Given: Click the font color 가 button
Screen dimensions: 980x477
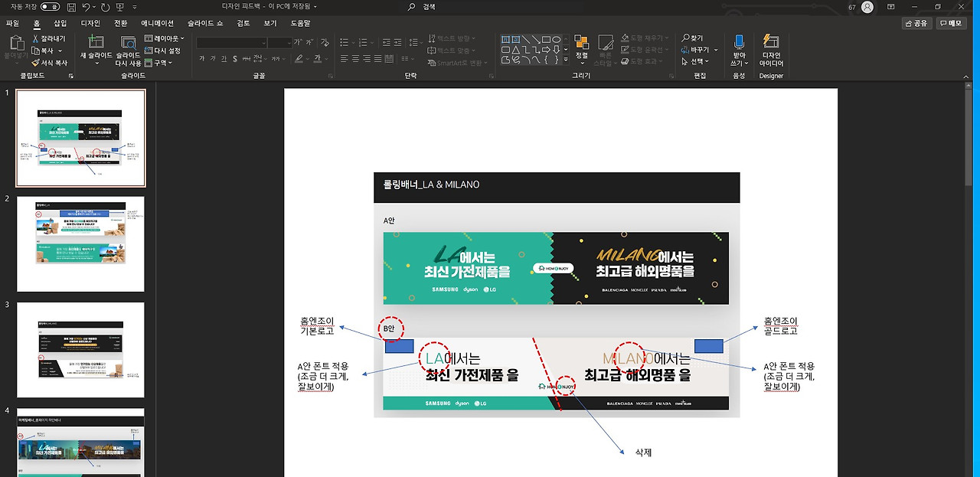Looking at the screenshot, I should (317, 59).
